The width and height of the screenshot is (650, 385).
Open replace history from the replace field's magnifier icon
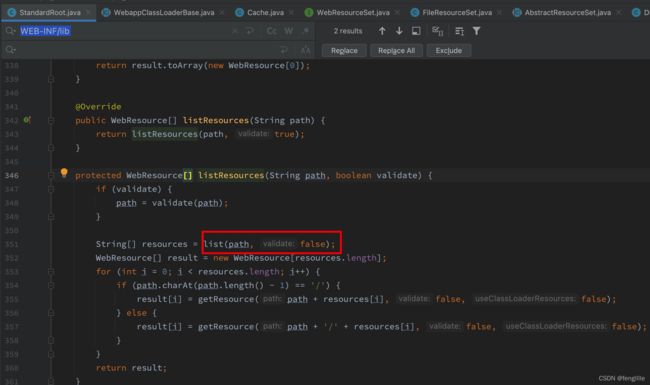(10, 50)
